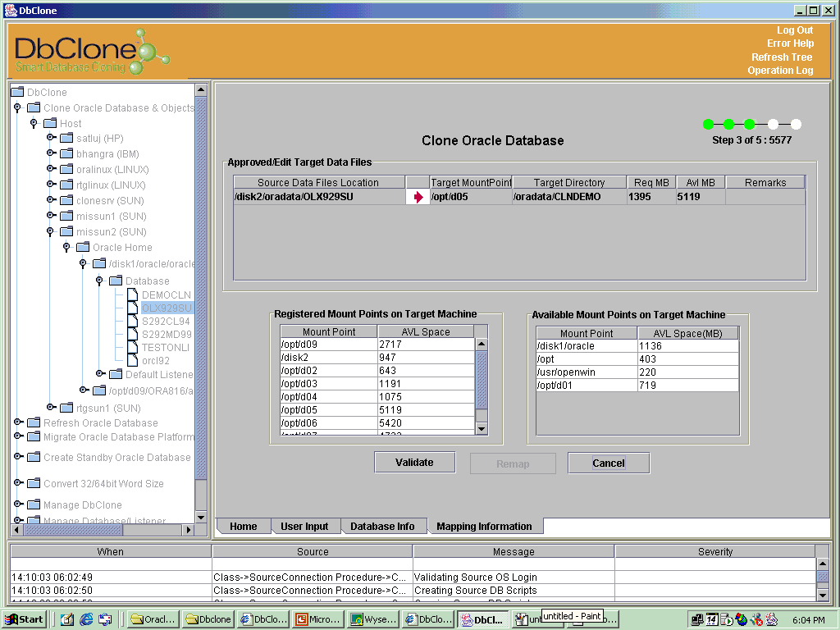Click the folder icon next to Database node
The height and width of the screenshot is (630, 840).
(116, 281)
